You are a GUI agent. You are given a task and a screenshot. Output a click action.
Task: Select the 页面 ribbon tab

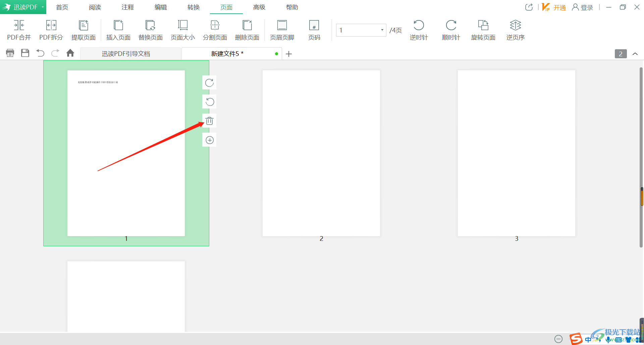coord(226,7)
